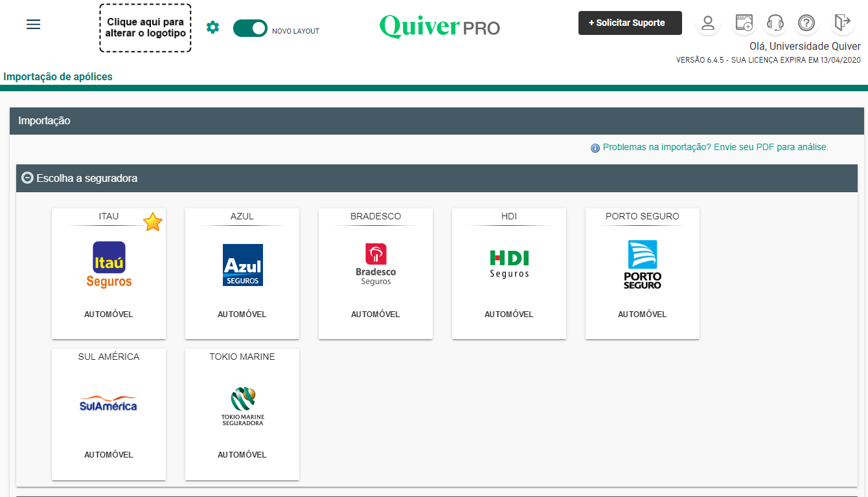Select the Bradesco Seguros insurer card
This screenshot has height=497, width=868.
376,273
